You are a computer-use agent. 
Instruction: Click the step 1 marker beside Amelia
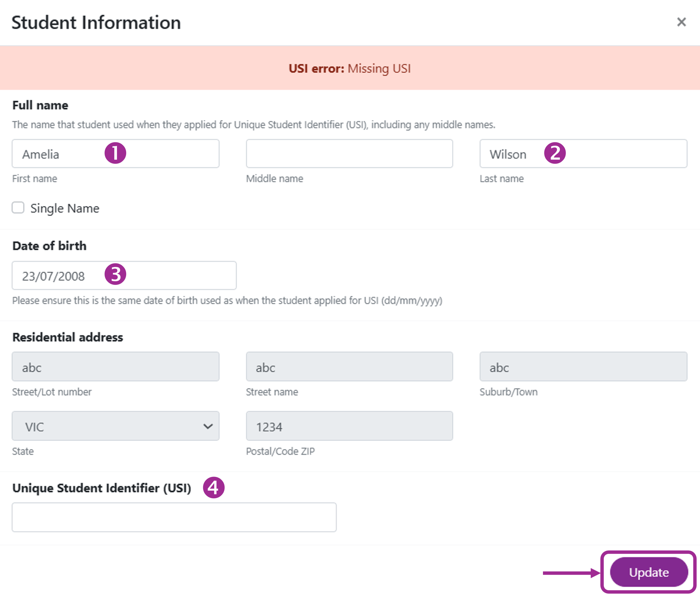(x=116, y=153)
